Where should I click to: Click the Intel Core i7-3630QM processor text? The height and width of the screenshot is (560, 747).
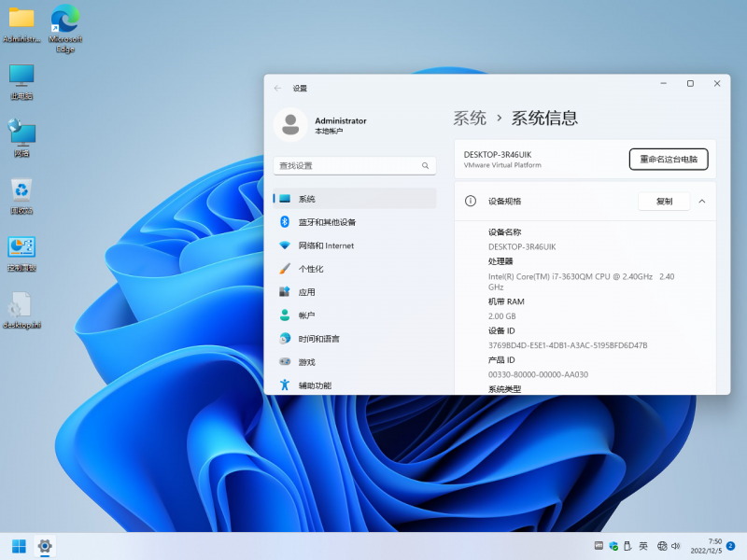pyautogui.click(x=581, y=282)
